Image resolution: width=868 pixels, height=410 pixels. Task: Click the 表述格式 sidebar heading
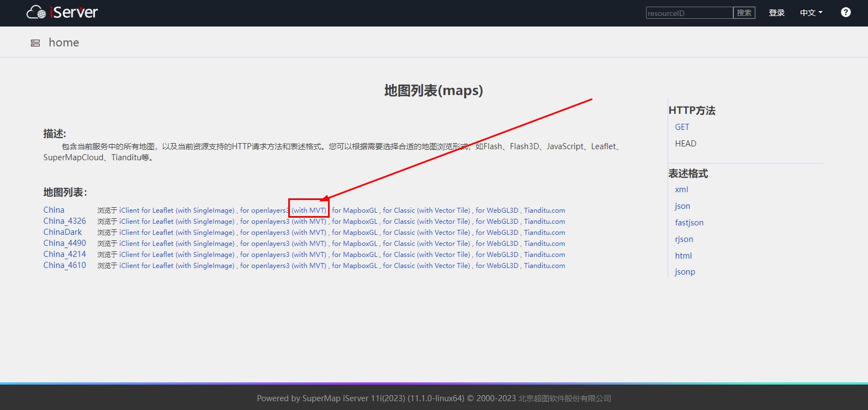click(688, 174)
